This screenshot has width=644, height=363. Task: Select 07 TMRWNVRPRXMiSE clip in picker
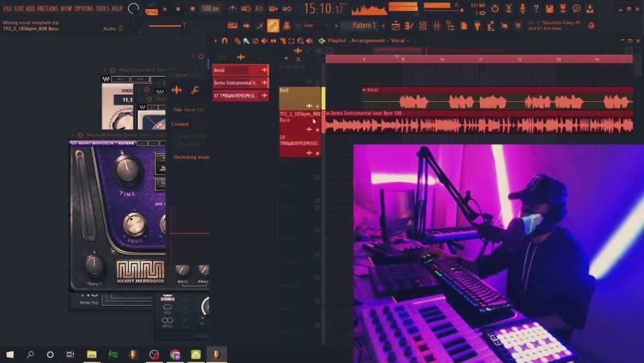pyautogui.click(x=240, y=95)
